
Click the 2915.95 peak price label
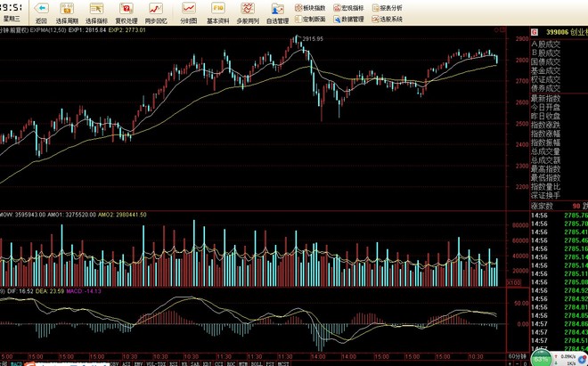[312, 39]
